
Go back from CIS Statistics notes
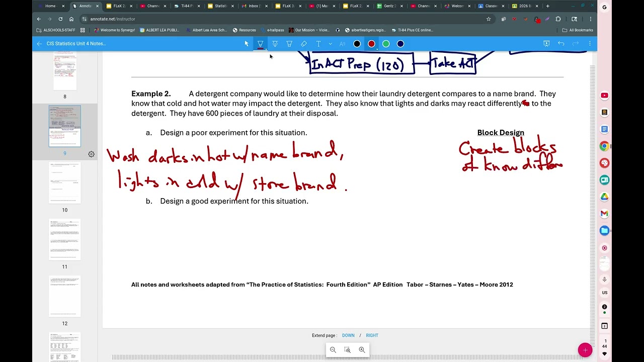click(39, 44)
